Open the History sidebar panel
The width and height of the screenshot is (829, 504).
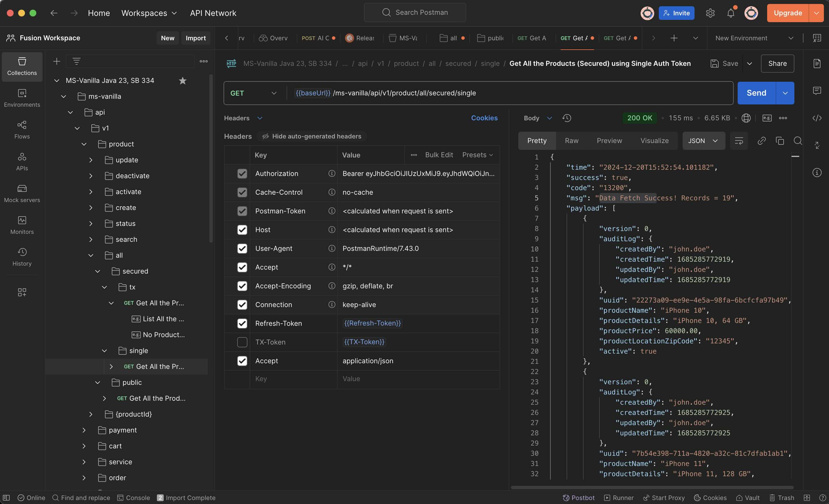click(x=22, y=257)
